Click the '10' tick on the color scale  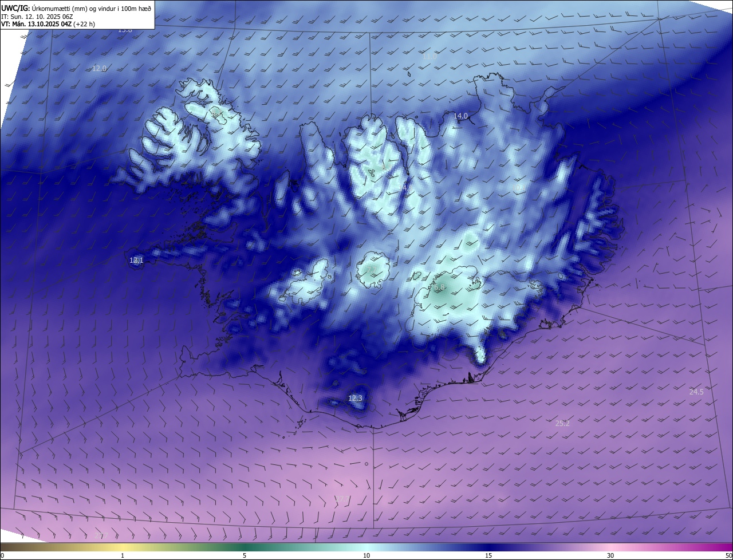pyautogui.click(x=366, y=555)
